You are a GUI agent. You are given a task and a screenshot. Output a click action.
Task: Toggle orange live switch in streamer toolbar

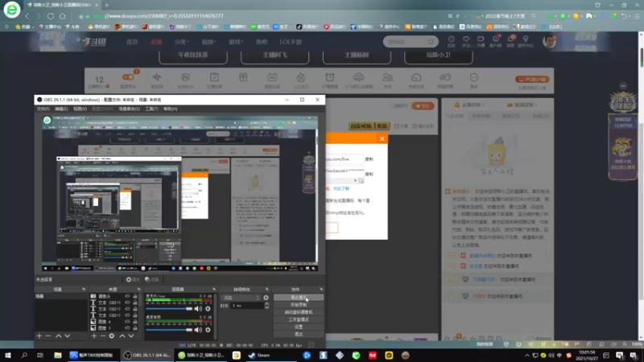click(128, 77)
